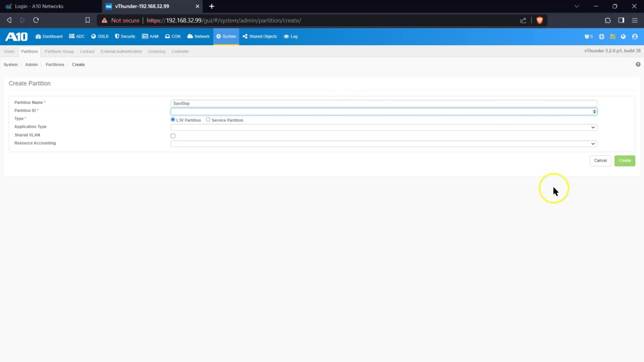
Task: Click the share icon in the address bar
Action: [523, 21]
